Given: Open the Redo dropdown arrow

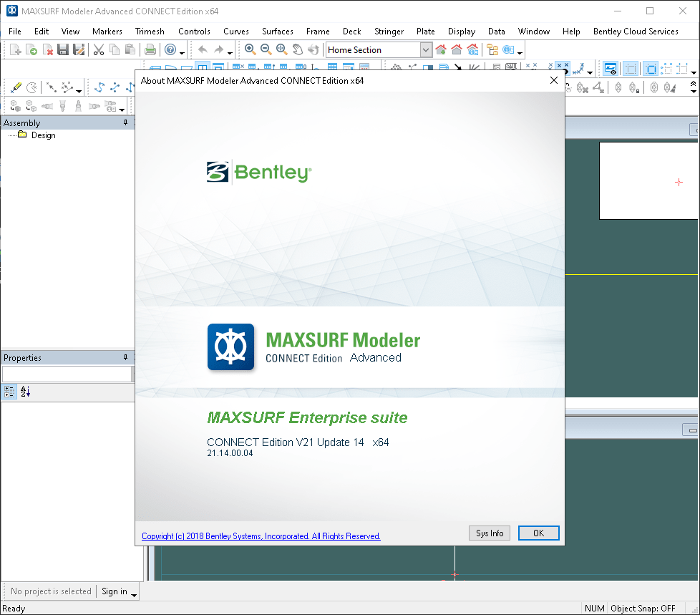Looking at the screenshot, I should click(x=230, y=52).
